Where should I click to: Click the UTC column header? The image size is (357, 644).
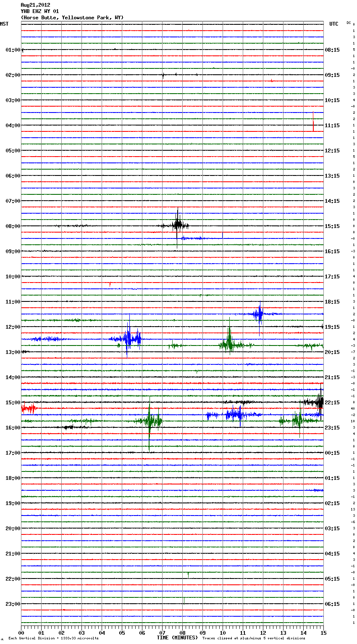coord(333,24)
